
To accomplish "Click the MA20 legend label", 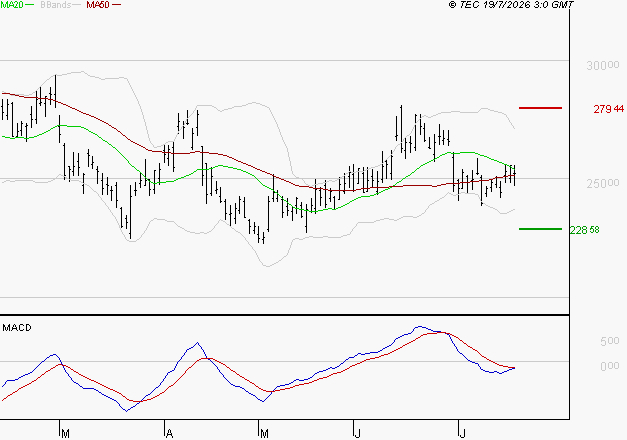I will (12, 4).
